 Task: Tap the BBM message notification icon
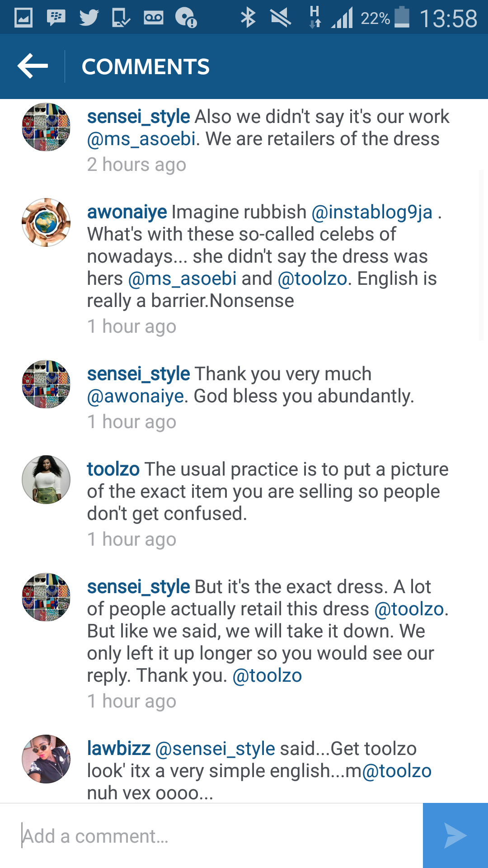tap(56, 18)
